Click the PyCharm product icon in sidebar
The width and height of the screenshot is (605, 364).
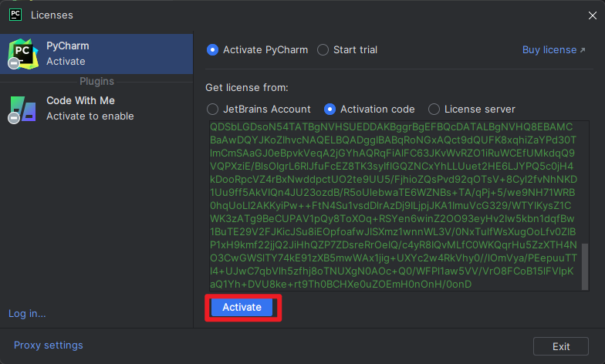[x=23, y=54]
